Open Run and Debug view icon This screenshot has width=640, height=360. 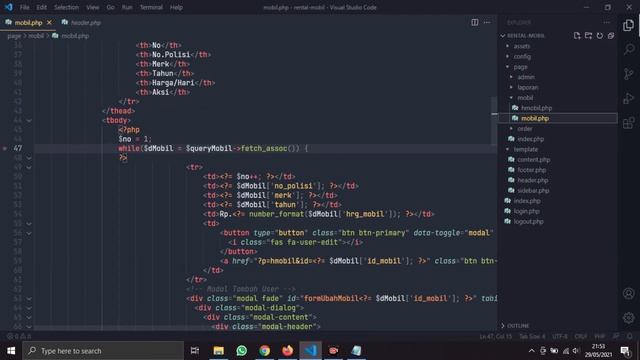[x=629, y=98]
